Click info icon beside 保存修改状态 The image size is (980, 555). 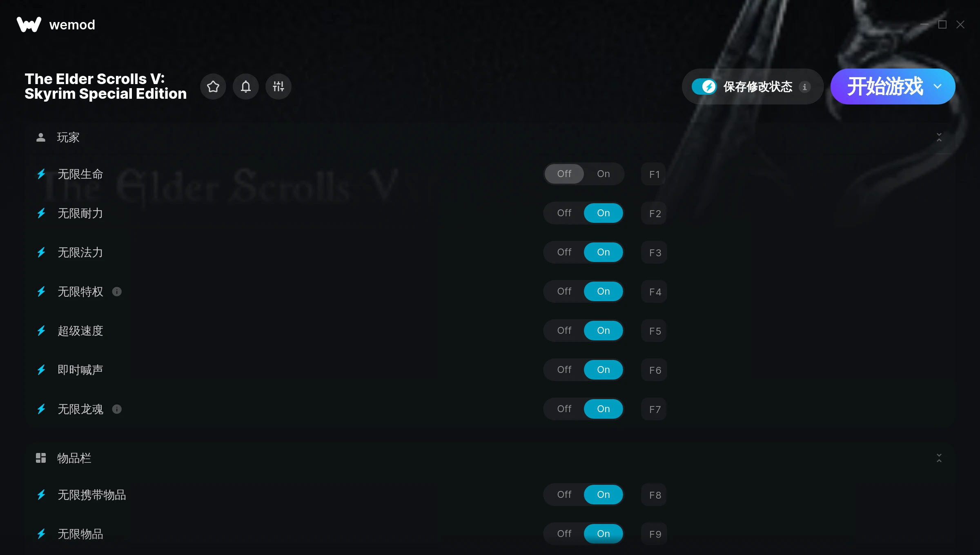tap(805, 87)
